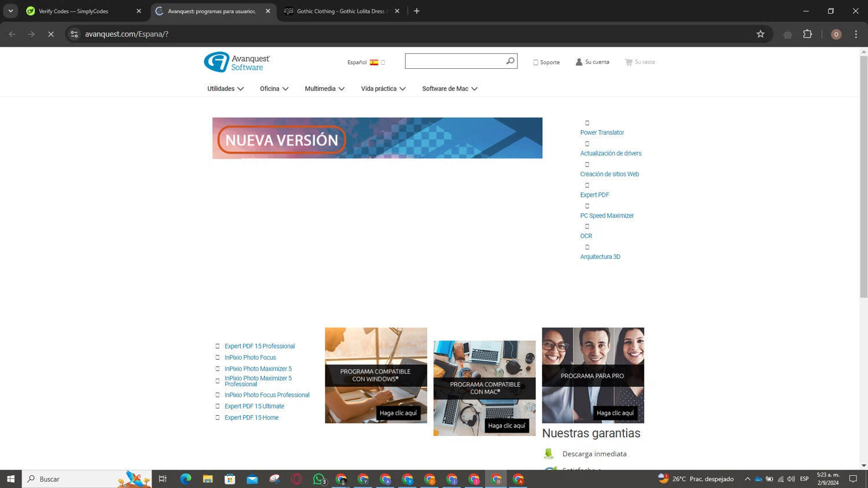Open the Chrome three-dot menu

click(856, 34)
